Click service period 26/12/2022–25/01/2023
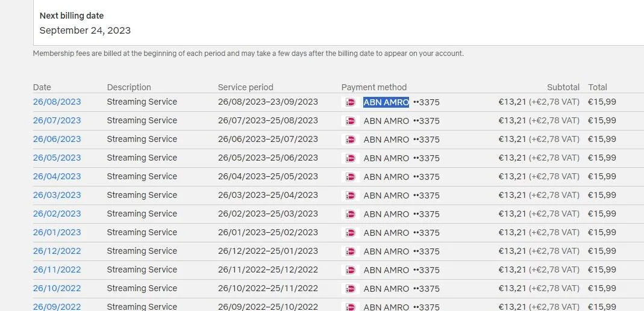Screen dimensions: 644x311 (268, 251)
